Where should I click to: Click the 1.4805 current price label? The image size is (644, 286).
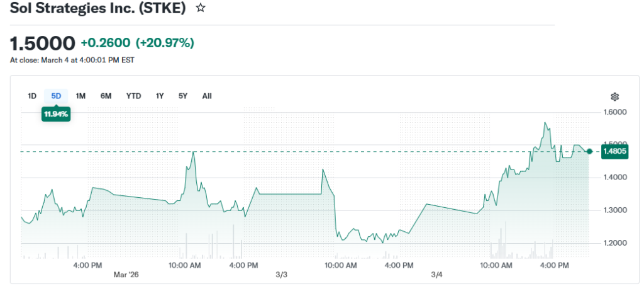pos(613,151)
